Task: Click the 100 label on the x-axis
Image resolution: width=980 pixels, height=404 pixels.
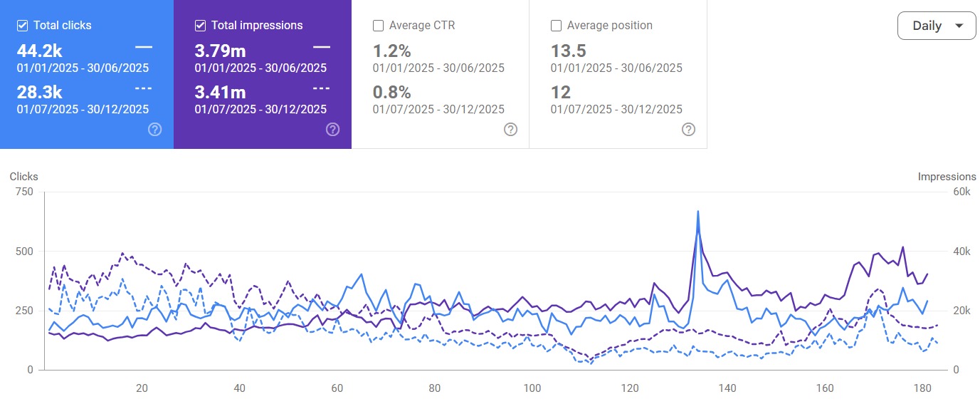Action: pyautogui.click(x=532, y=388)
